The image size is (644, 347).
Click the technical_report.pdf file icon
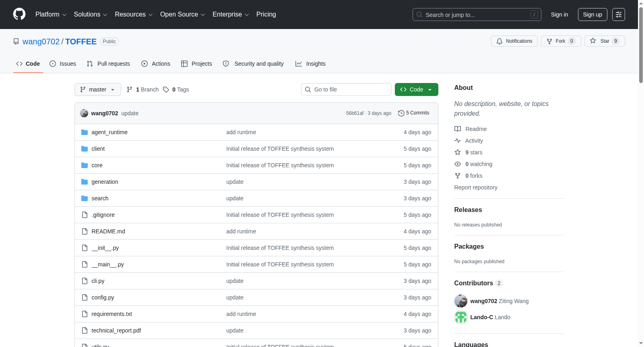[x=85, y=330]
